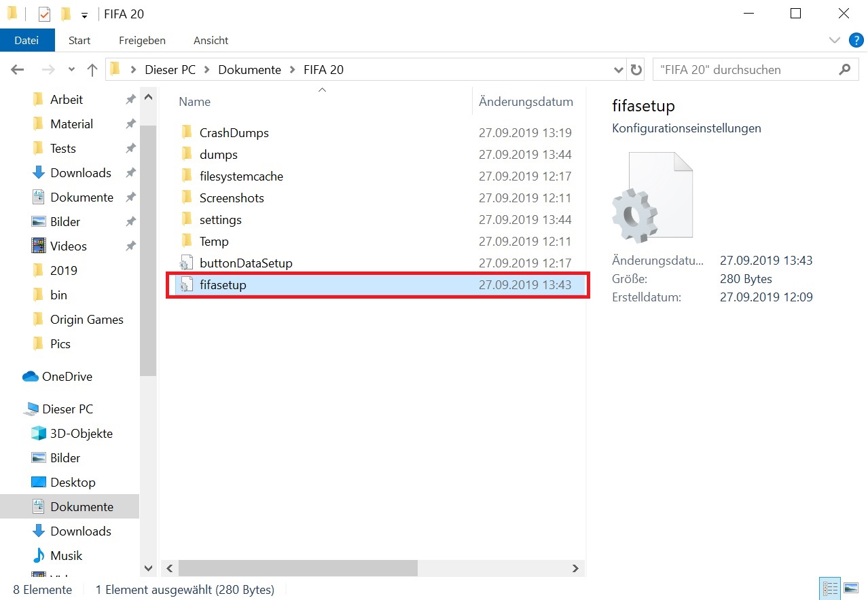
Task: Select Origin Games in the navigation pane
Action: coord(86,319)
